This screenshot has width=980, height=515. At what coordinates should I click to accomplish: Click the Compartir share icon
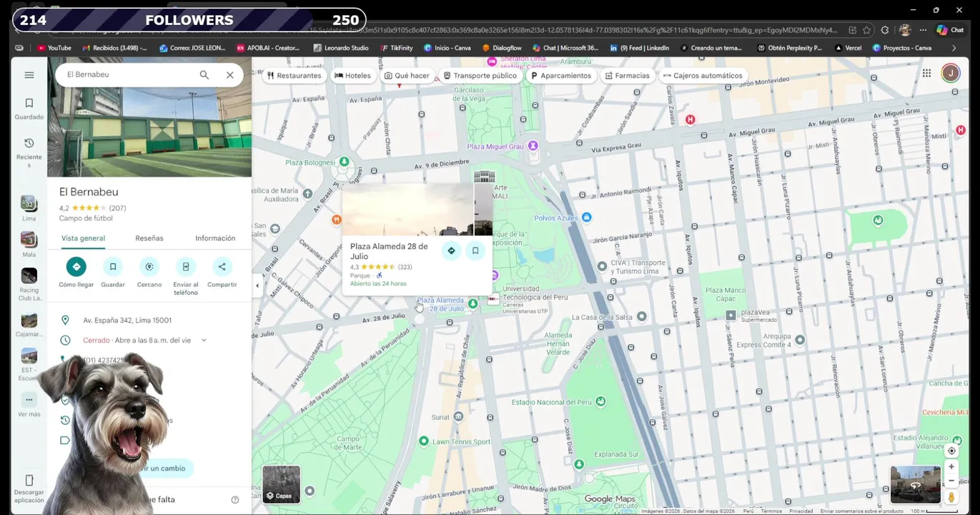(x=222, y=267)
